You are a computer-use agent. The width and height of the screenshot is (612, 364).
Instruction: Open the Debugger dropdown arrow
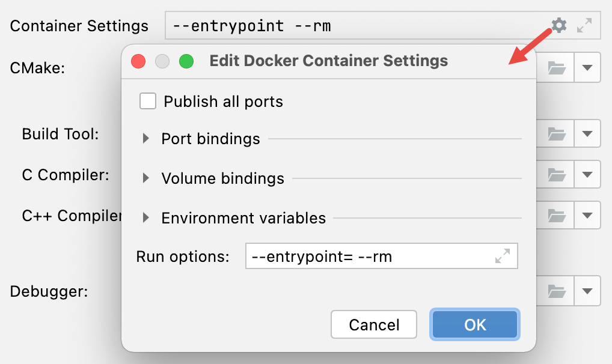click(587, 290)
